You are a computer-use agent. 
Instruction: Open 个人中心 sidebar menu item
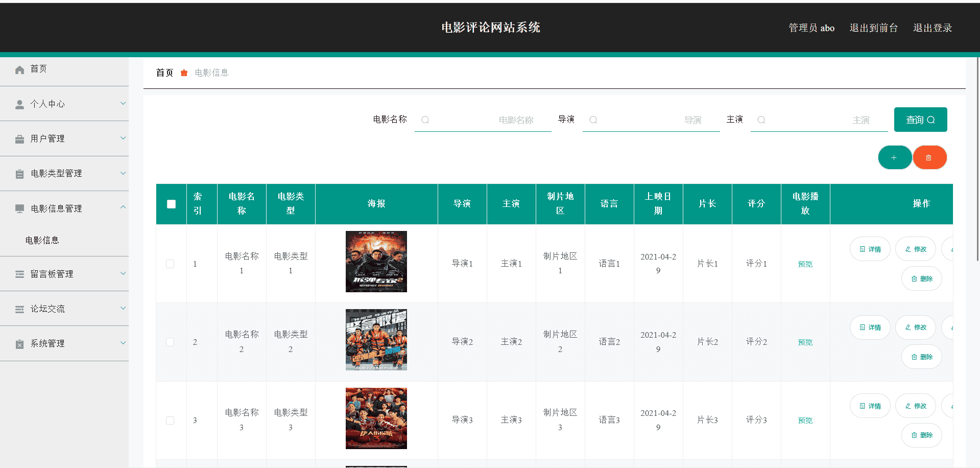pos(64,104)
